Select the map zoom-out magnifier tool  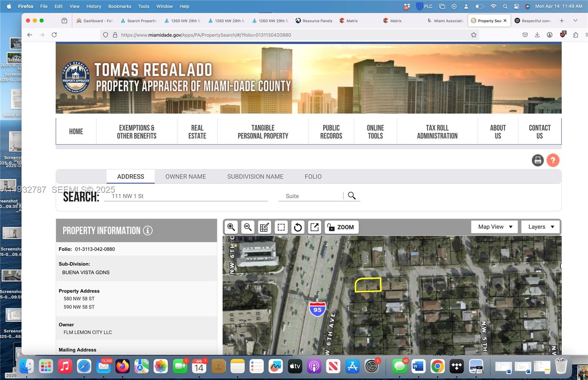(x=248, y=227)
